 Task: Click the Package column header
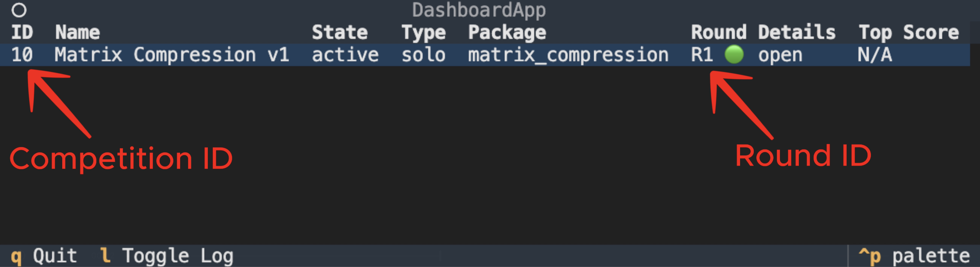tap(507, 32)
